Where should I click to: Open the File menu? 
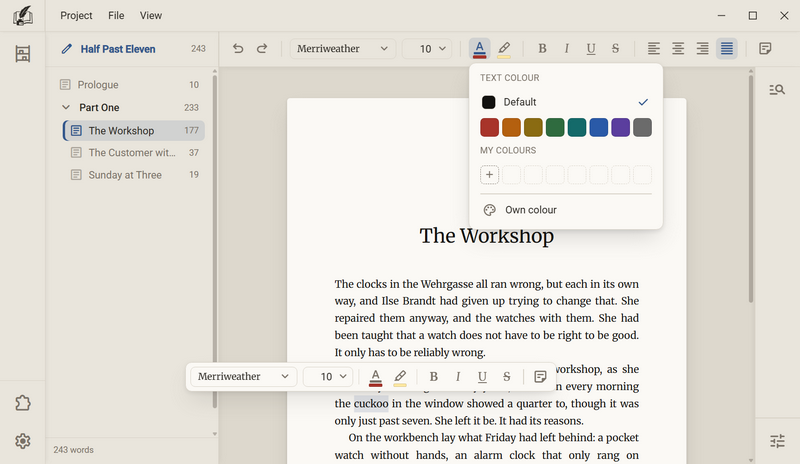coord(116,16)
